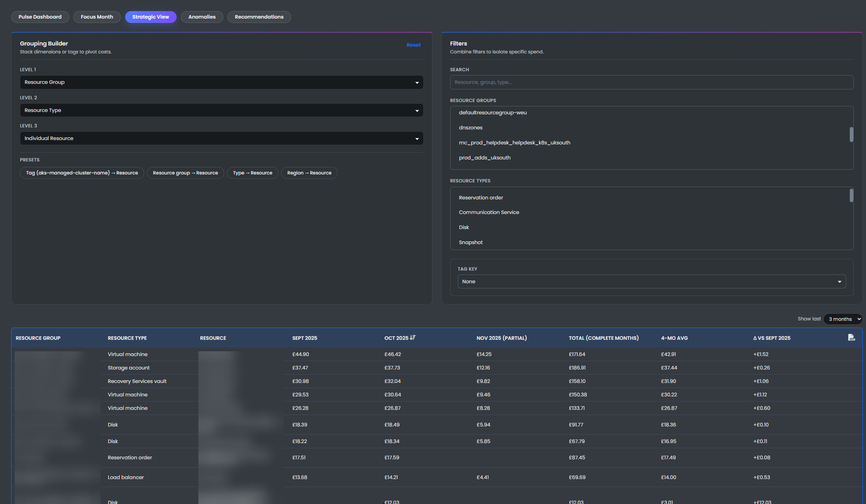The image size is (866, 504).
Task: Click Storage account row type cell
Action: pyautogui.click(x=129, y=368)
